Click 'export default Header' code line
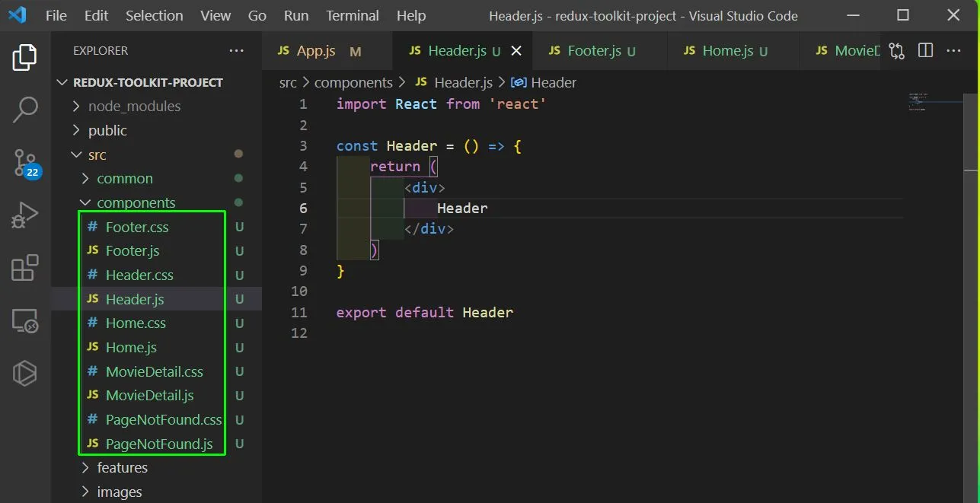This screenshot has height=503, width=980. [425, 312]
